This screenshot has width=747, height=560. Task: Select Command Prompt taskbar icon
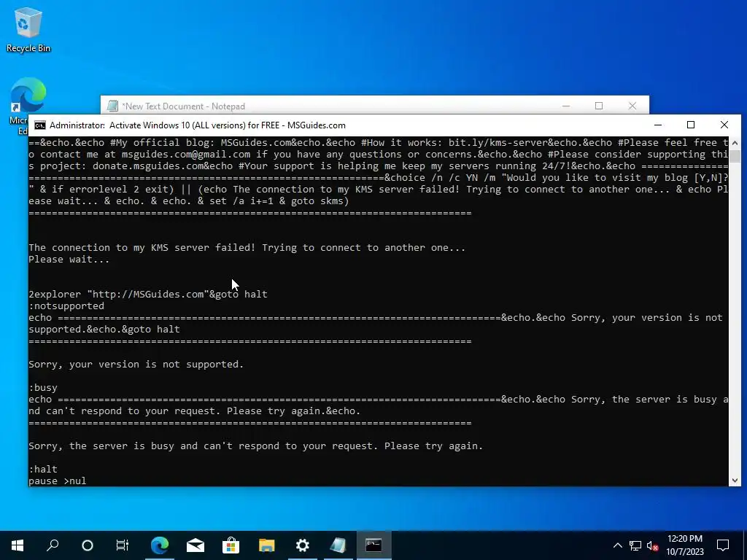[374, 545]
